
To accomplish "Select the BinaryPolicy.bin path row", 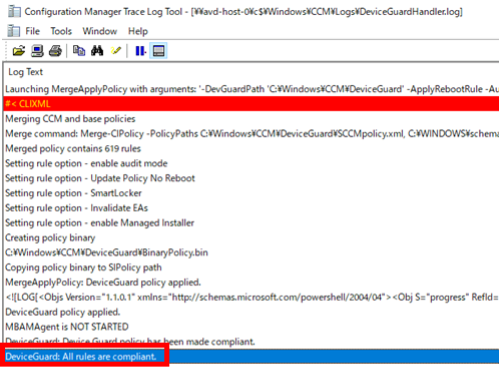I will click(252, 252).
